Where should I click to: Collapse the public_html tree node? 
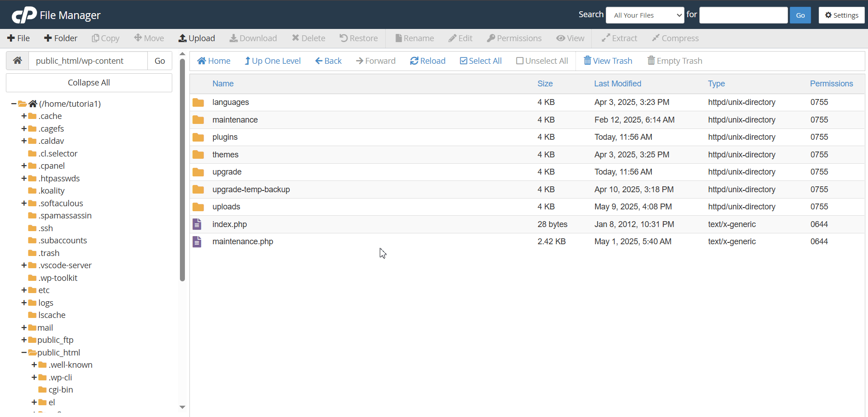tap(24, 352)
